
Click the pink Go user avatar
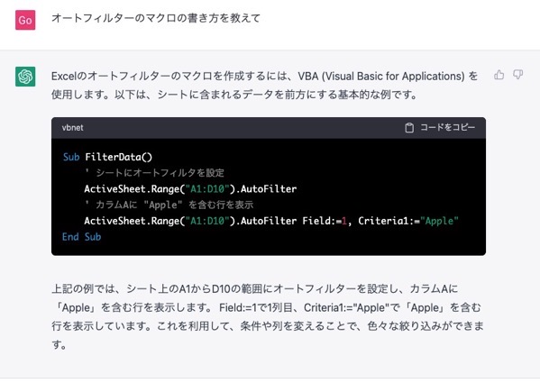(x=25, y=21)
